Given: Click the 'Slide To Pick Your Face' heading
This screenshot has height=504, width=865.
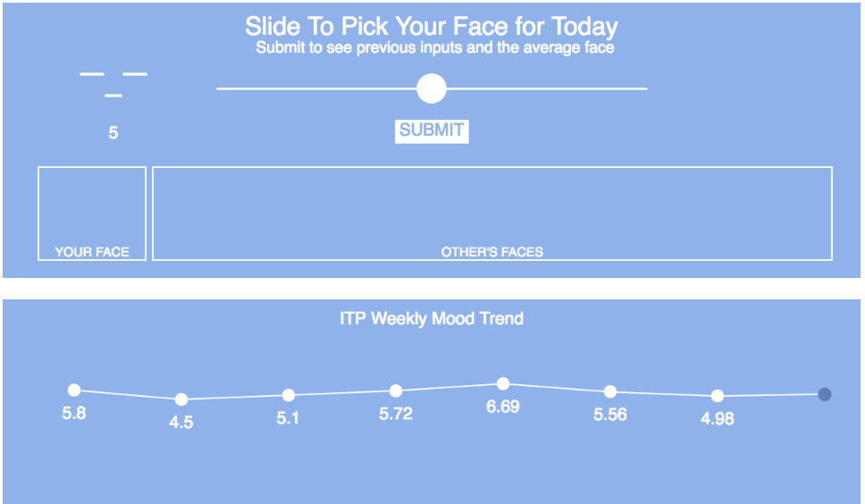Looking at the screenshot, I should pos(432,27).
